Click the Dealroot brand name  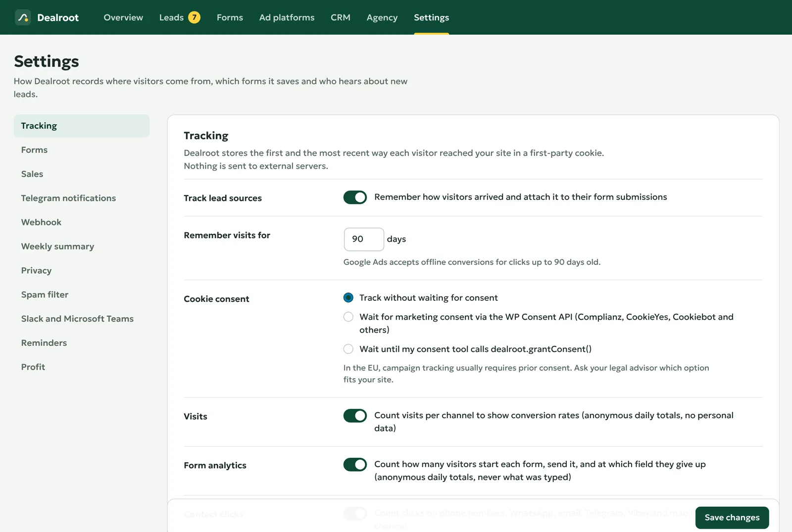point(58,17)
